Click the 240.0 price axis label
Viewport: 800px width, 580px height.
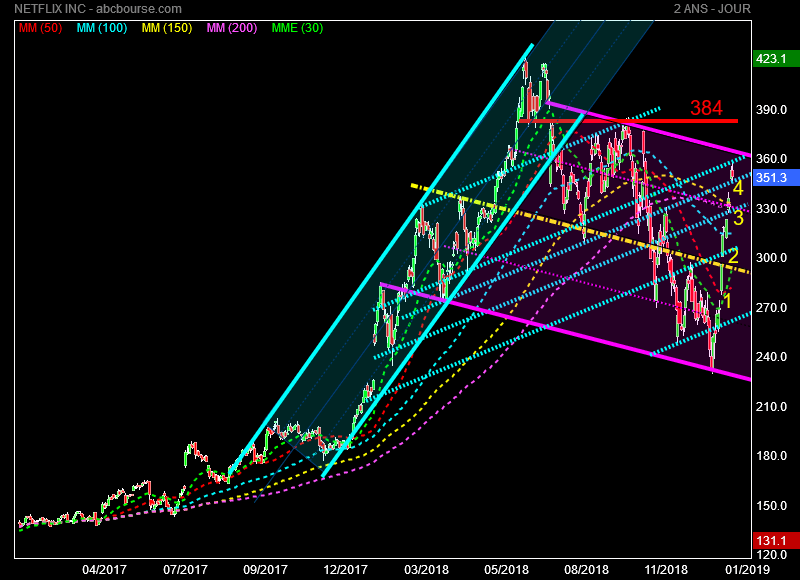[771, 357]
